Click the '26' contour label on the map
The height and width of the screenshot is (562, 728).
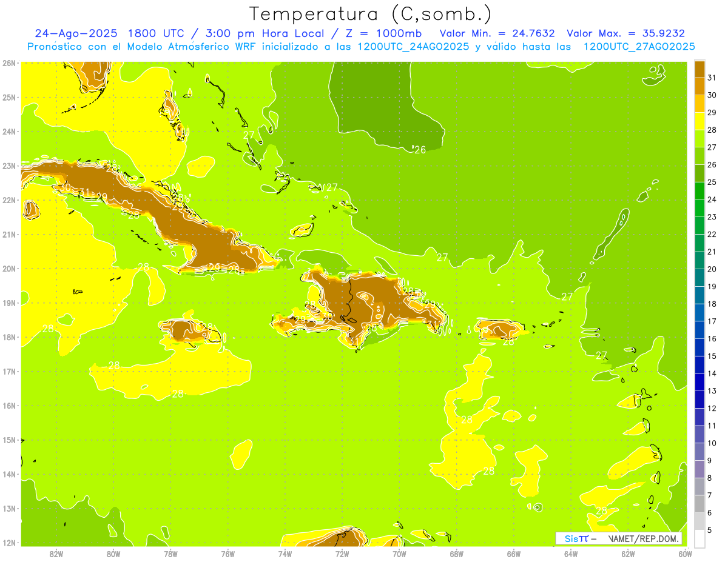[x=420, y=150]
